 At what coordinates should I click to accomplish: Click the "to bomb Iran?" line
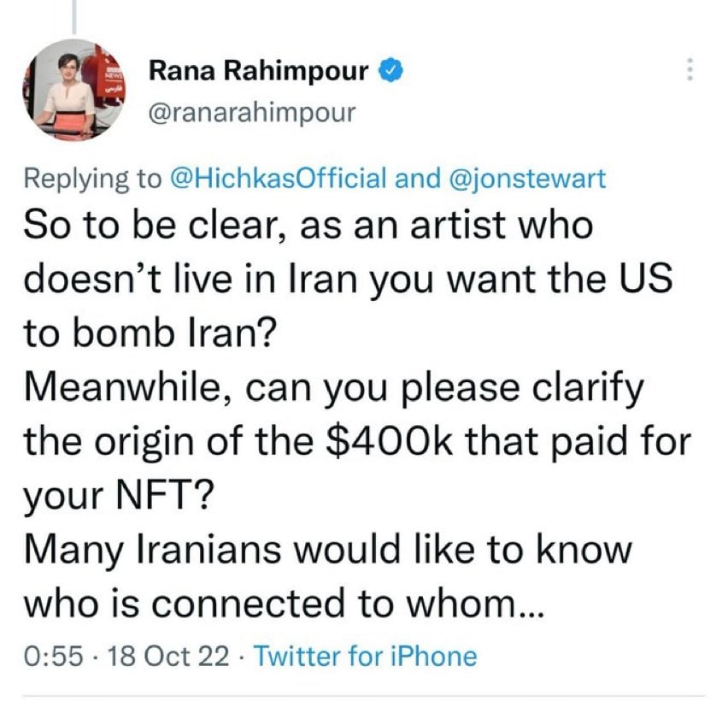(x=150, y=334)
